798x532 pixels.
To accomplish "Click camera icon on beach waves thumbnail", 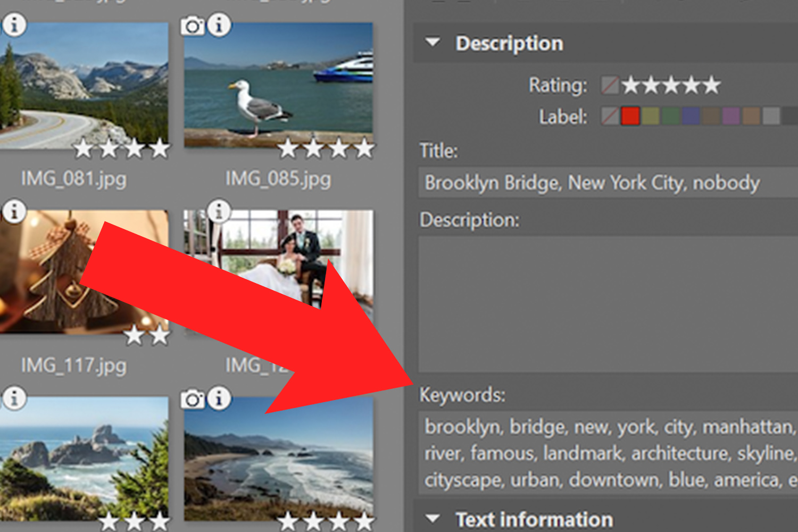I will (193, 399).
